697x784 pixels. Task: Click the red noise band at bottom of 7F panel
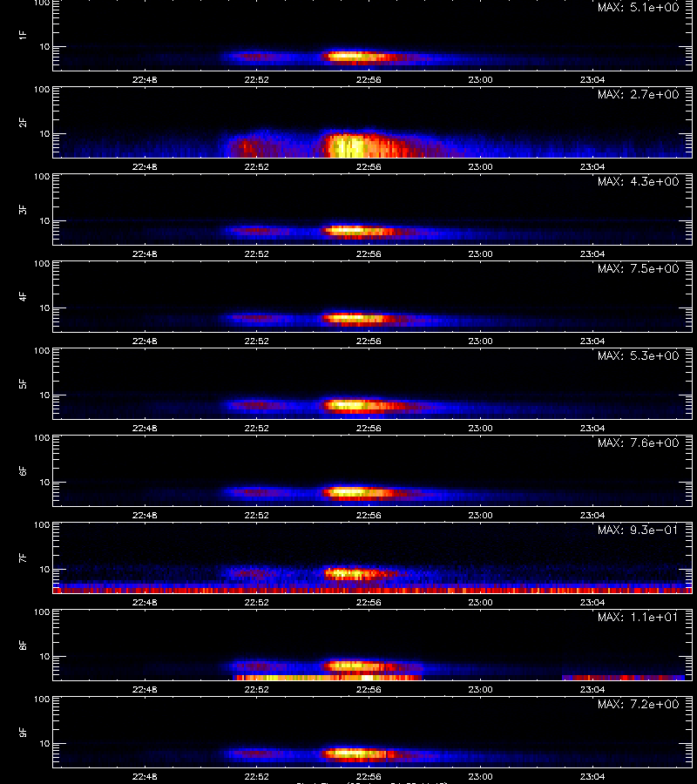pos(372,590)
